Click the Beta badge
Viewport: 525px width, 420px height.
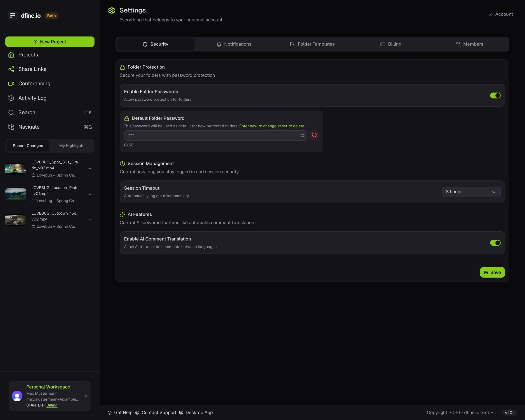51,16
